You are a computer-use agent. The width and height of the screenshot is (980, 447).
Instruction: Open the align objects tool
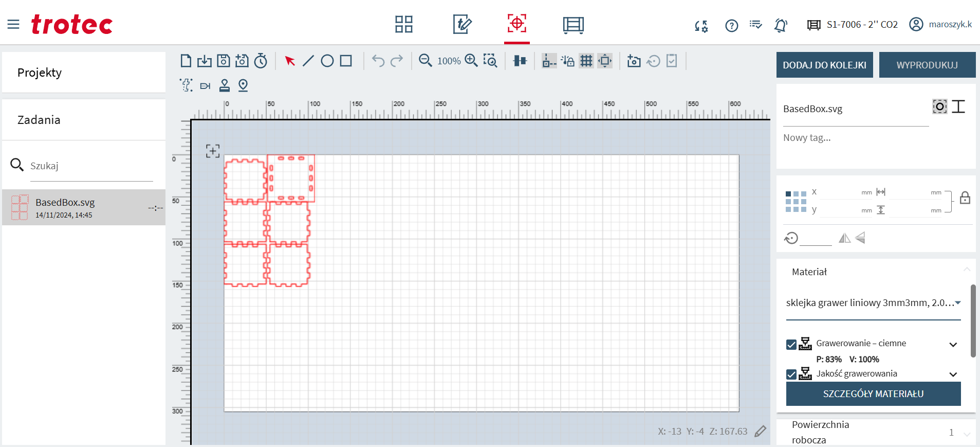tap(520, 61)
